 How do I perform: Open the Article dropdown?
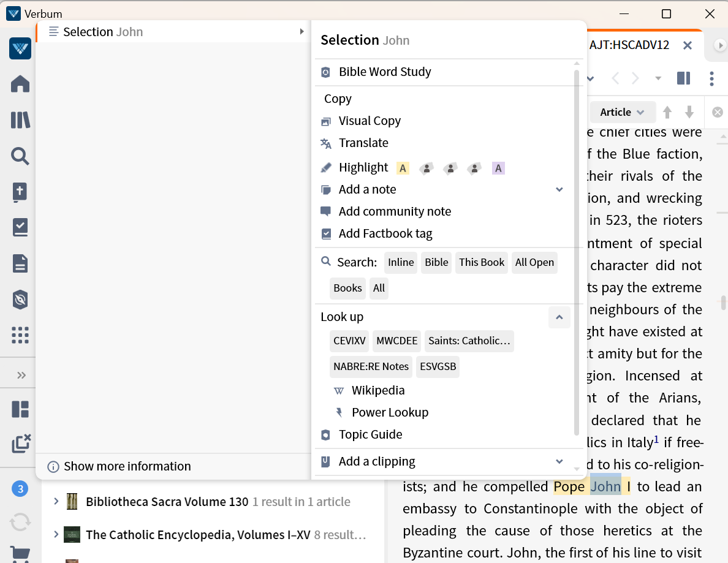click(622, 112)
